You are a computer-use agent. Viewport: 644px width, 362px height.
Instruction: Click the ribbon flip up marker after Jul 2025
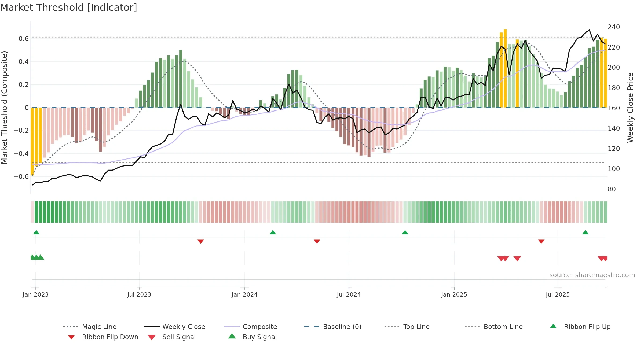tap(586, 232)
